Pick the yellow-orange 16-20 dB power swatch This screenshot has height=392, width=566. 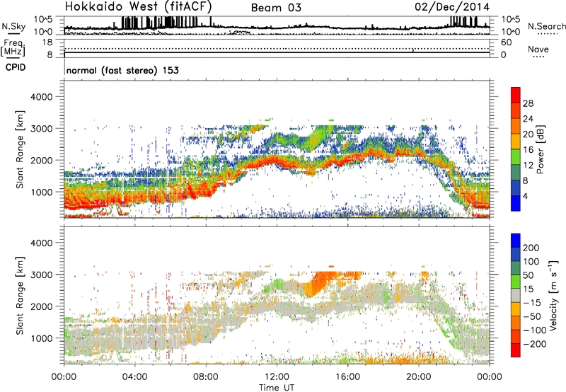[516, 142]
